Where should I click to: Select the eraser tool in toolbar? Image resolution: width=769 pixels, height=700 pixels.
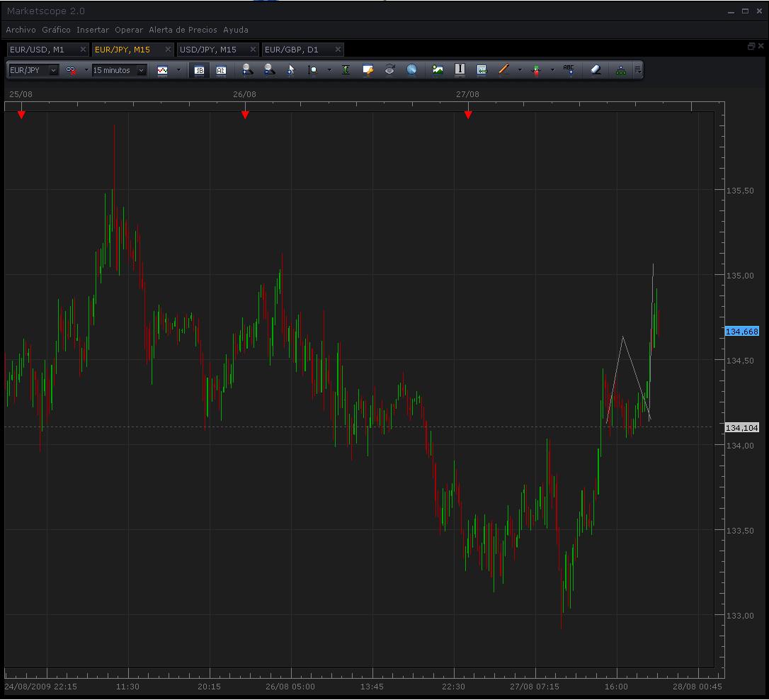pos(596,69)
